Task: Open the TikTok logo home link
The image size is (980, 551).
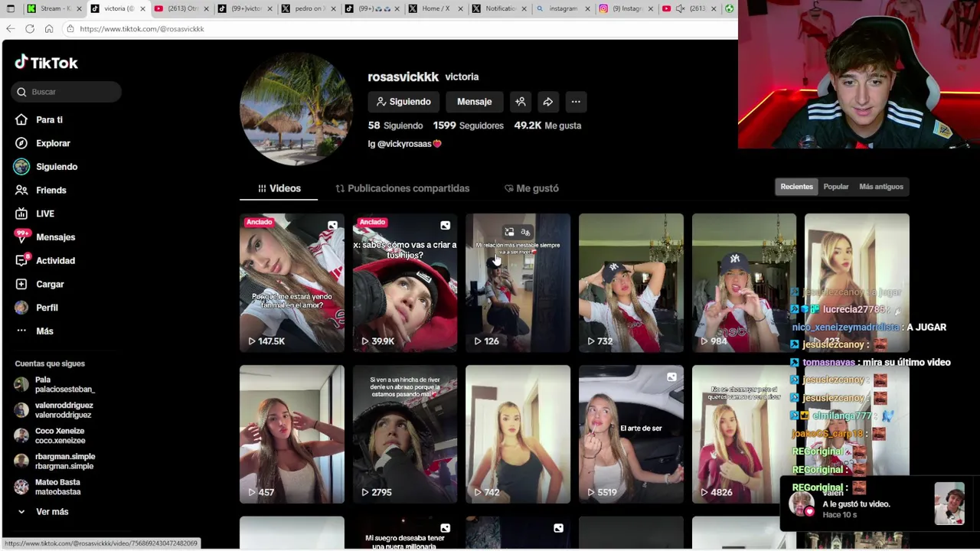Action: tap(47, 63)
